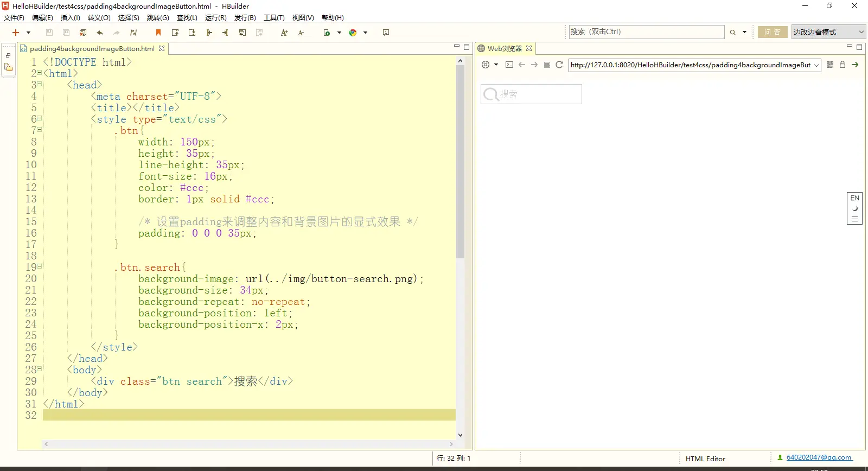Click the Run in browser icon
This screenshot has width=868, height=471.
click(x=327, y=33)
